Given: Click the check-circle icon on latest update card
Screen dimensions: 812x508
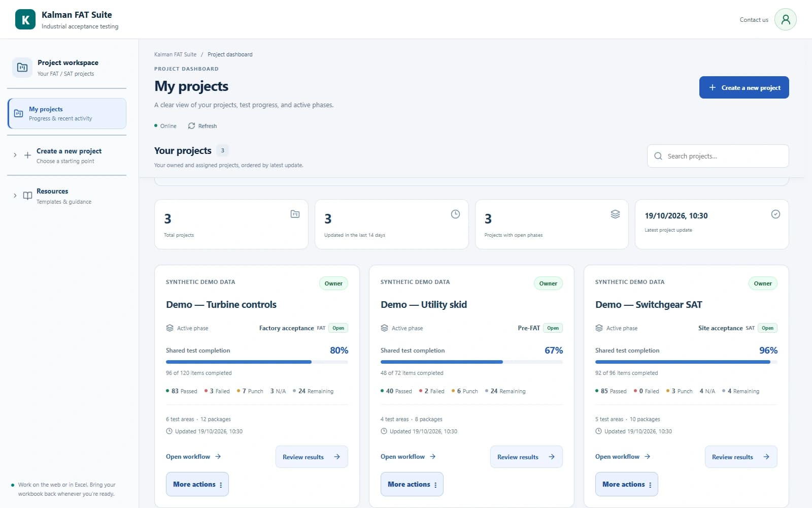Looking at the screenshot, I should 775,214.
